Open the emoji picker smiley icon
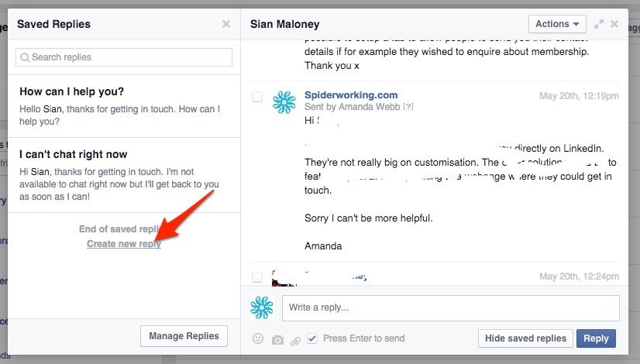Screen dimensions: 640x364 [x=258, y=338]
